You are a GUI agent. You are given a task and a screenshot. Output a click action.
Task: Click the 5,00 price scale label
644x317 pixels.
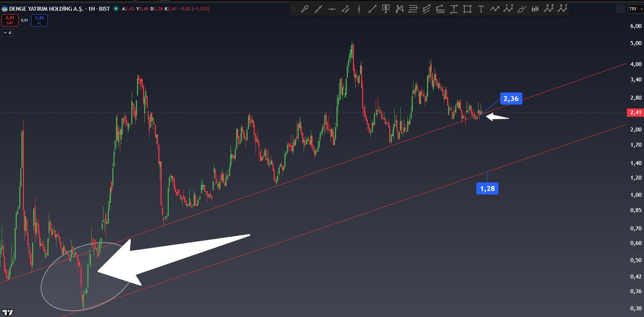[x=636, y=43]
